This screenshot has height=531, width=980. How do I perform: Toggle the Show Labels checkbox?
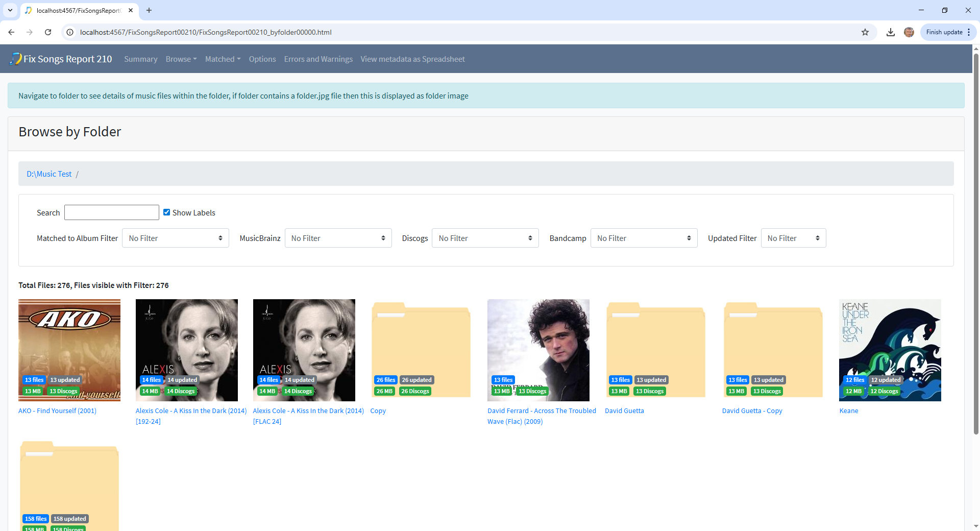pos(166,212)
